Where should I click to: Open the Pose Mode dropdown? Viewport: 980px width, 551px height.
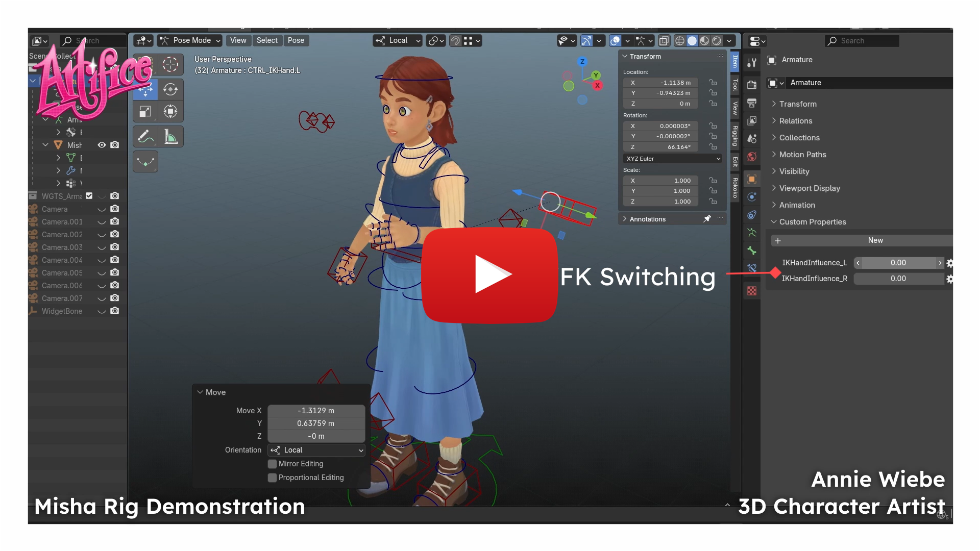(x=190, y=41)
